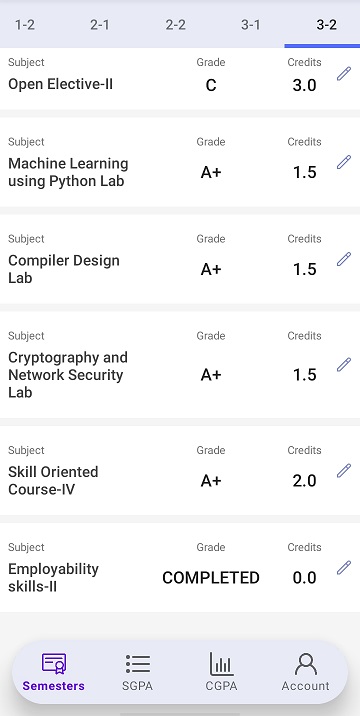Open the 3-1 semester tab

click(251, 25)
